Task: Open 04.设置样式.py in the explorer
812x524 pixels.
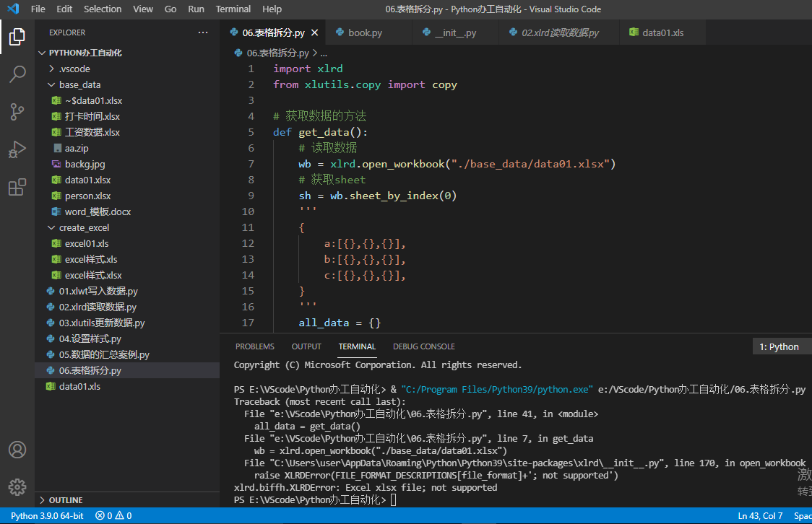Action: pyautogui.click(x=127, y=339)
